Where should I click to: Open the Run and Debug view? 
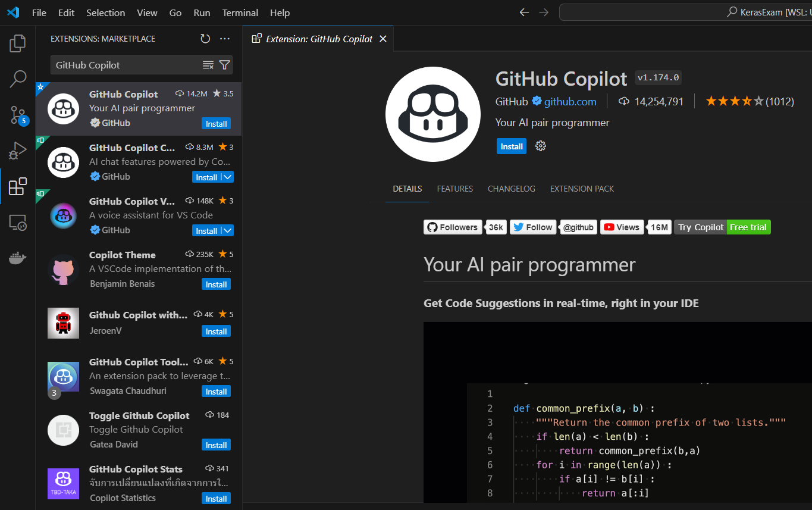tap(17, 150)
